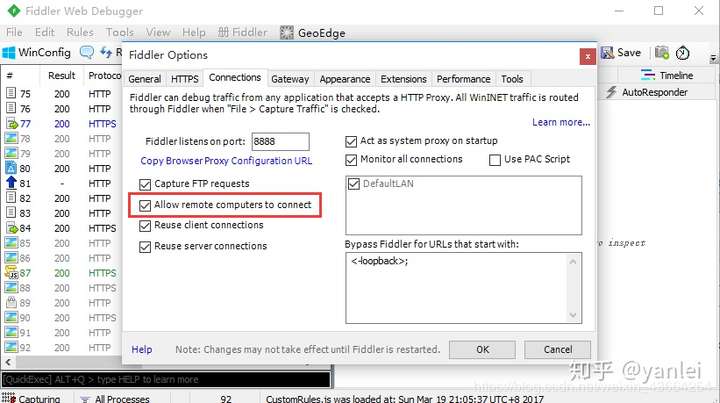Switch to the Appearance tab
720x403 pixels.
click(345, 79)
